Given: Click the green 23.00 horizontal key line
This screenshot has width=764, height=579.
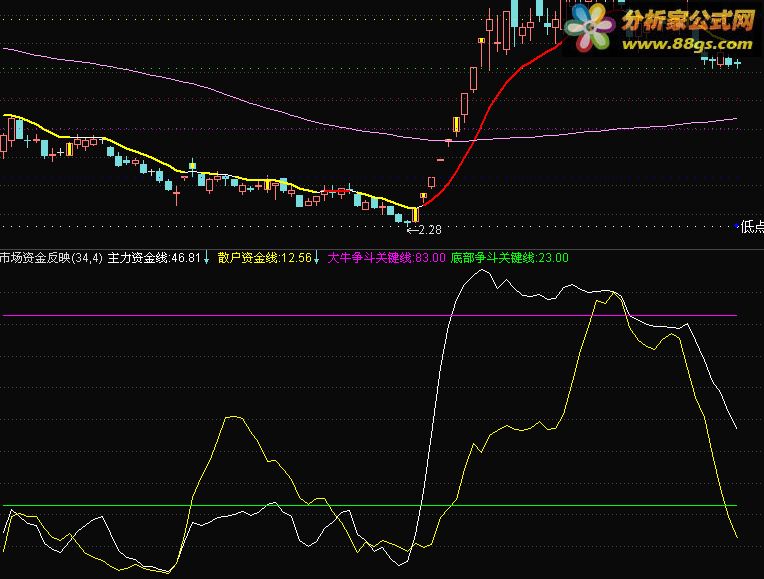Looking at the screenshot, I should (x=369, y=505).
